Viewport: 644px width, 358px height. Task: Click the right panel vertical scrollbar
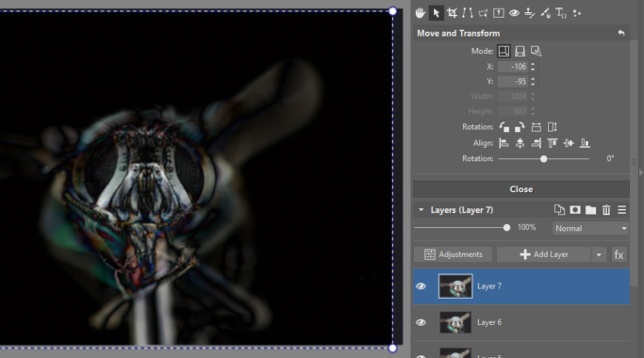pos(634,163)
